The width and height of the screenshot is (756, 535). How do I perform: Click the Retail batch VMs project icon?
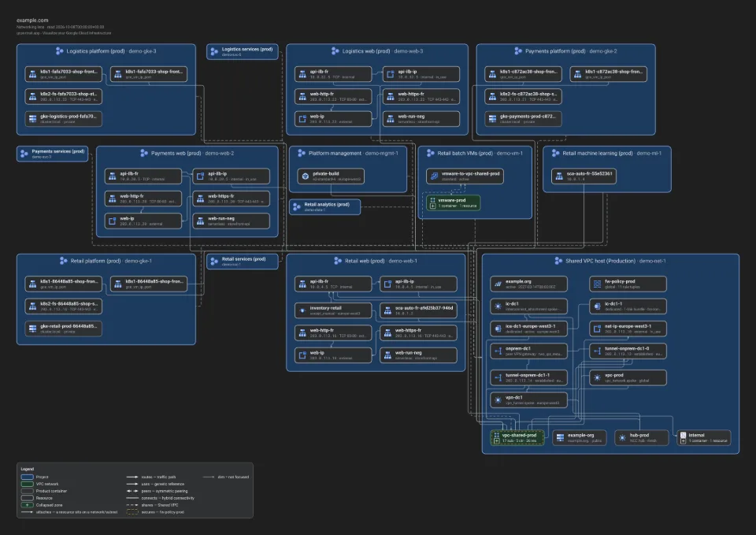pos(431,153)
